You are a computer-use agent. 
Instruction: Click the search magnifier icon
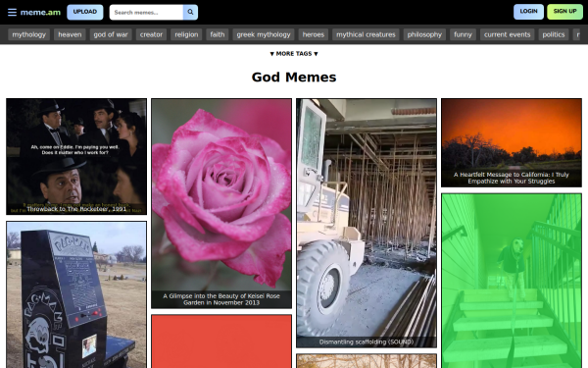pyautogui.click(x=190, y=13)
